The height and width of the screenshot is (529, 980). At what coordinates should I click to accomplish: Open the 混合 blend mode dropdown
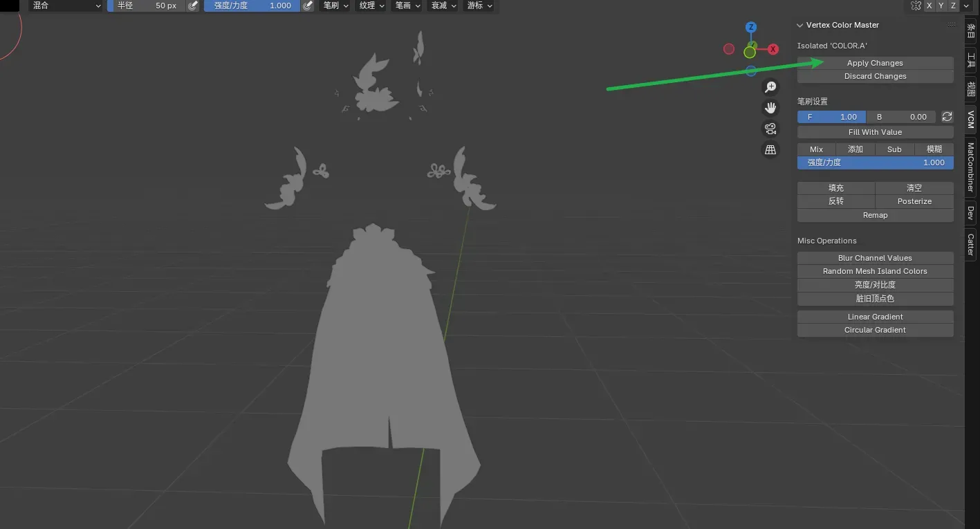pos(66,6)
